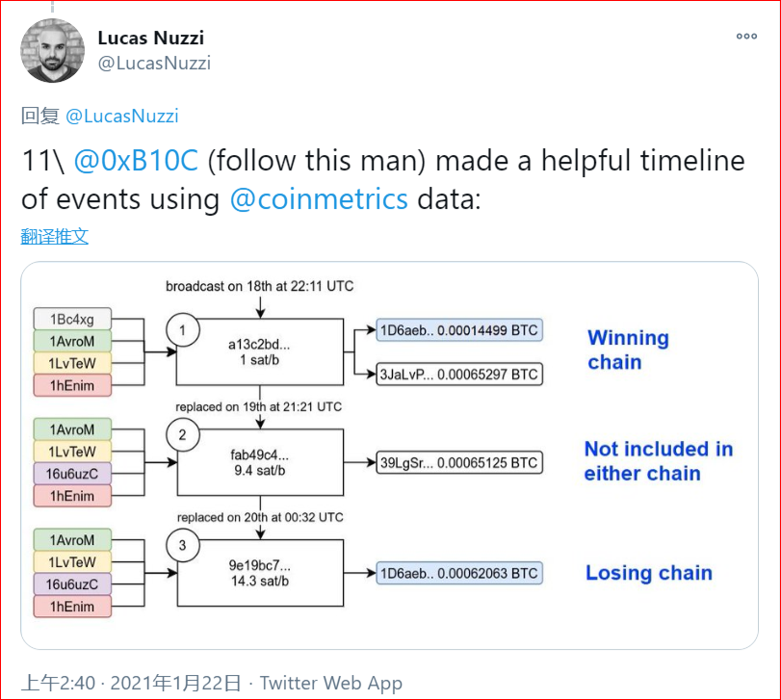Click the Twitter Web App source link
Viewport: 781px width, 700px height.
click(330, 683)
